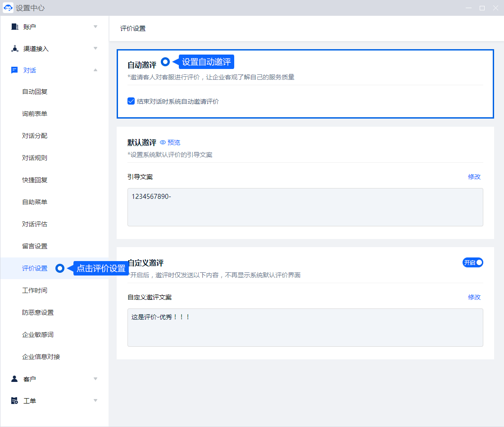504x427 pixels.
Task: Expand the 账户 section arrow
Action: [95, 27]
